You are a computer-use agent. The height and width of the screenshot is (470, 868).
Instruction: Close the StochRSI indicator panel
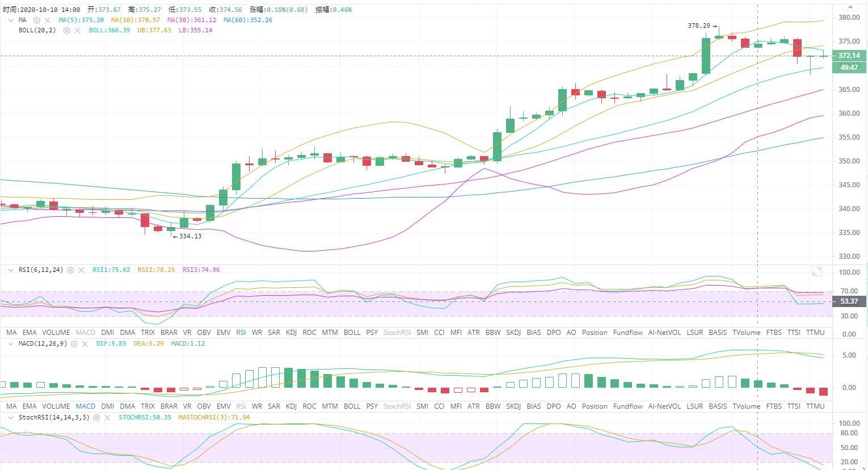click(107, 418)
